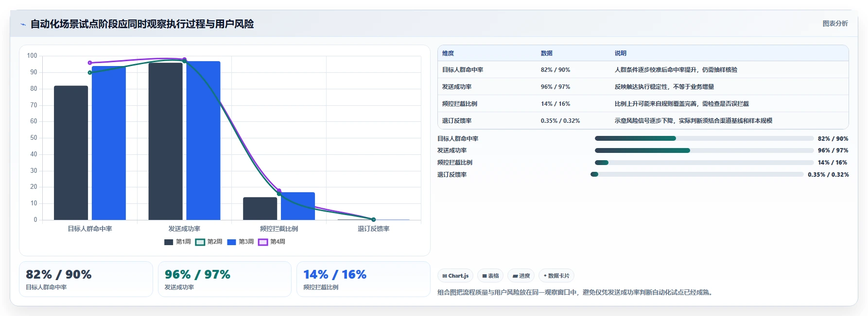This screenshot has height=316, width=868.
Task: Click the table cell 0.35% / 0.32%
Action: tap(560, 121)
